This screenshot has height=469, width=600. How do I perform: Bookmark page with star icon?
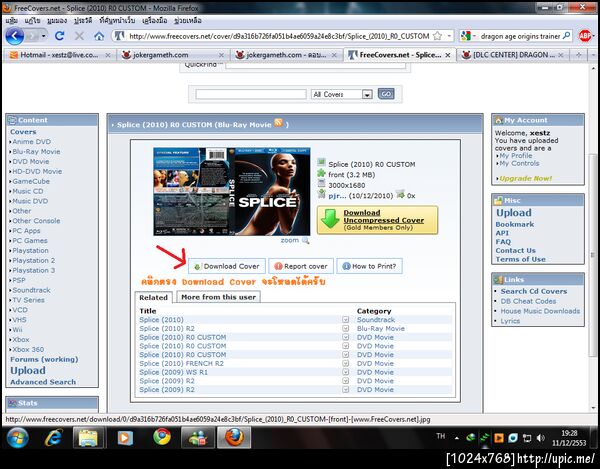[437, 36]
